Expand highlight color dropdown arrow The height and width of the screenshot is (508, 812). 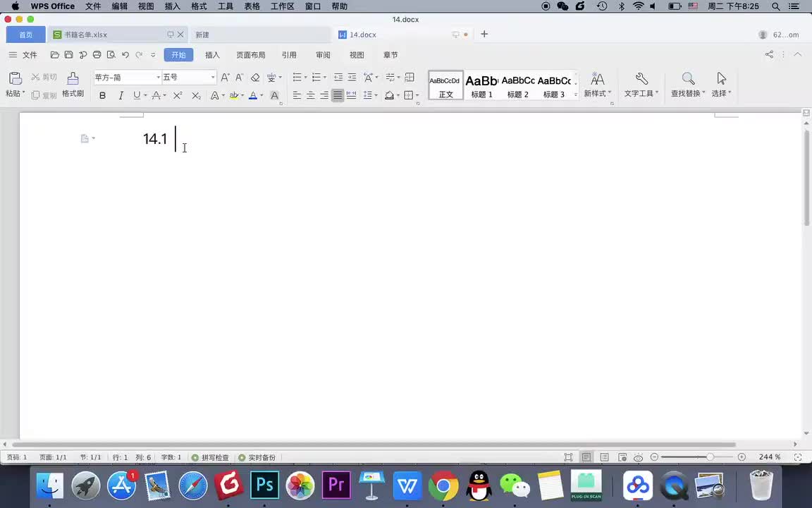(242, 95)
